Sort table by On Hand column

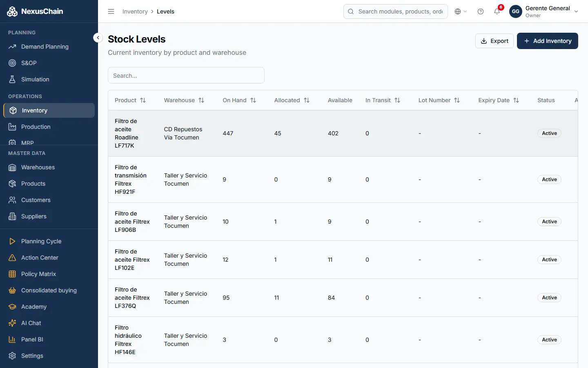coord(239,100)
